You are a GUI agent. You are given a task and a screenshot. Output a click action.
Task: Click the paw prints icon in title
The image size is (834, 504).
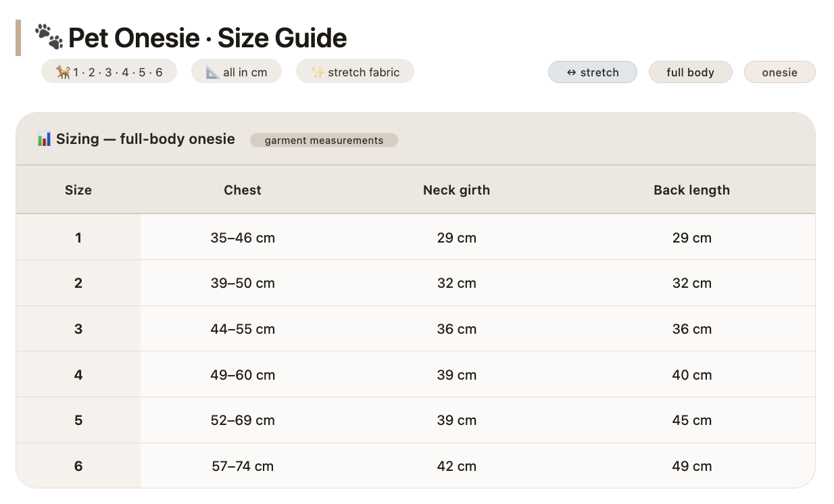pos(49,37)
